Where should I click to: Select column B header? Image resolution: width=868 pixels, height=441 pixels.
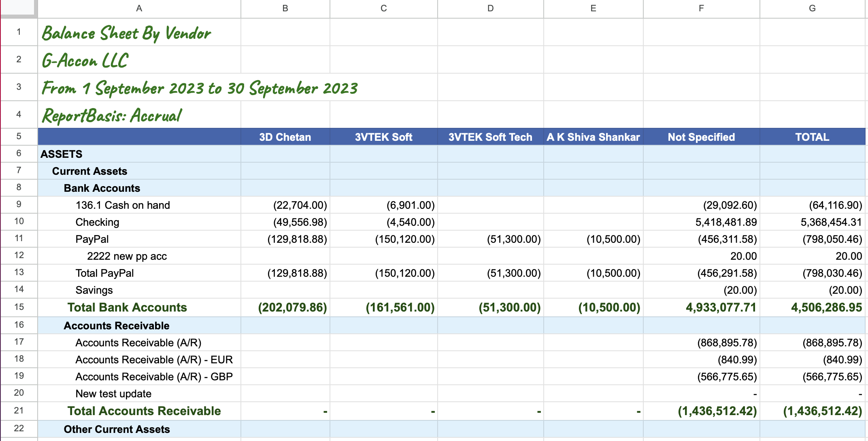coord(285,8)
